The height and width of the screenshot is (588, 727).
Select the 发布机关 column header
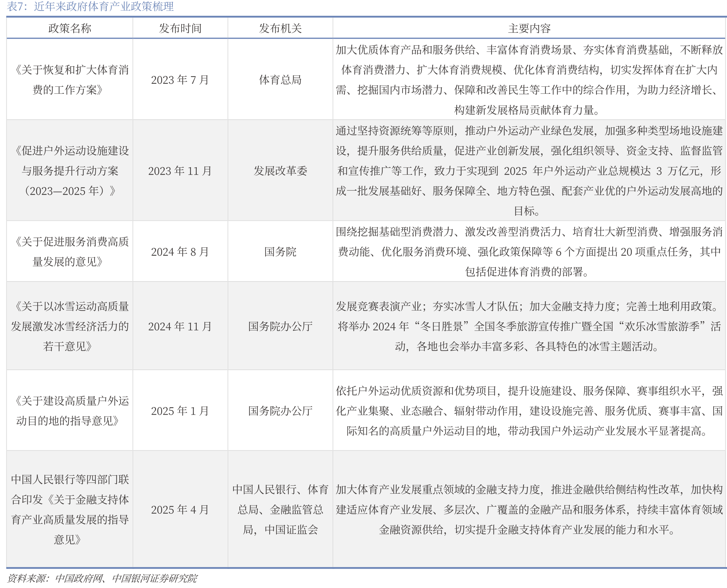tap(280, 28)
